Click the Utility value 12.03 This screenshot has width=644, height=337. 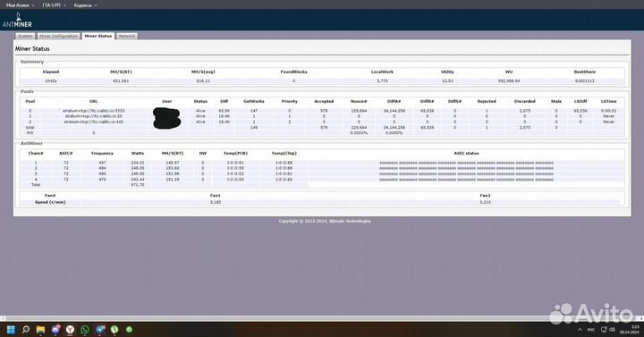click(x=447, y=80)
